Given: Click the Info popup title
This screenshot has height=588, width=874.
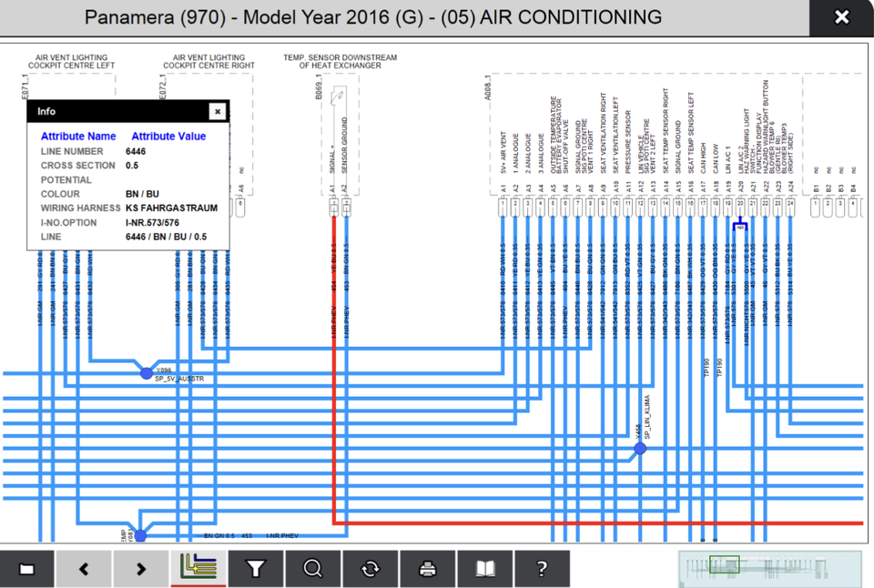Looking at the screenshot, I should 46,111.
